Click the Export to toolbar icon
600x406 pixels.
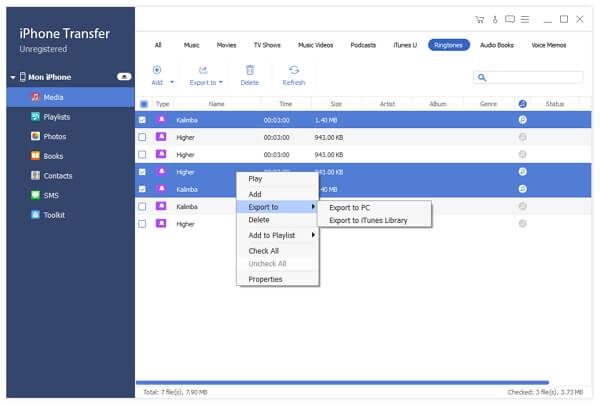coord(203,70)
